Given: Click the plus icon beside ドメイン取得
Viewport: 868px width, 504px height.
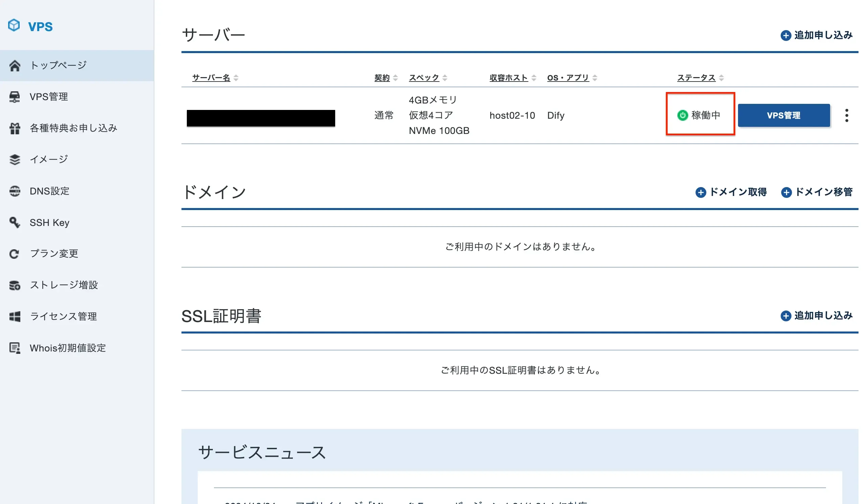Looking at the screenshot, I should coord(701,192).
